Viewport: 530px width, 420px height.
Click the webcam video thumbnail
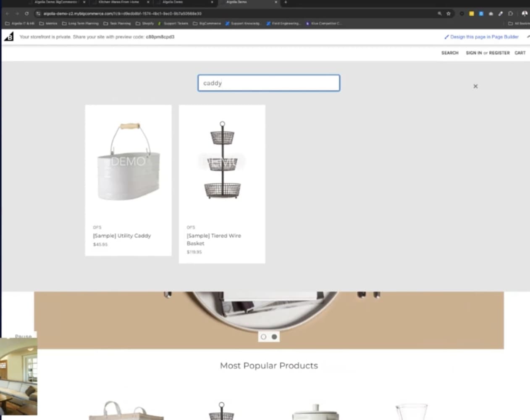tap(18, 376)
